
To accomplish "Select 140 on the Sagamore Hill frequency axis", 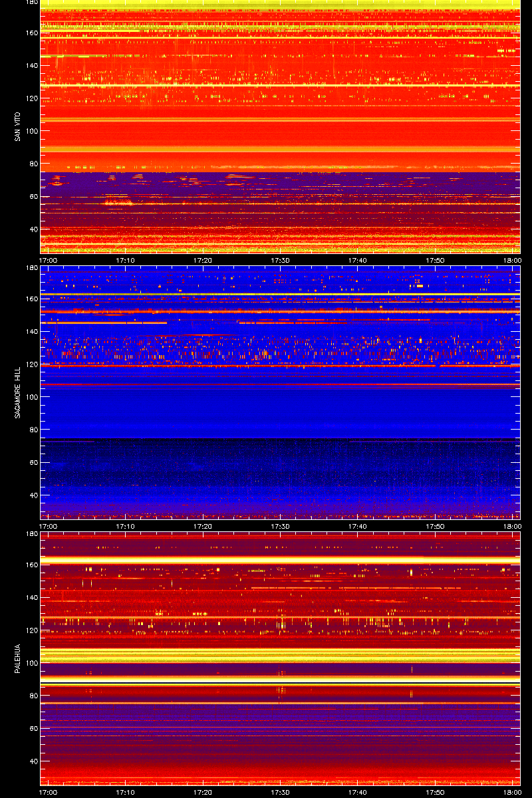I will [x=31, y=332].
